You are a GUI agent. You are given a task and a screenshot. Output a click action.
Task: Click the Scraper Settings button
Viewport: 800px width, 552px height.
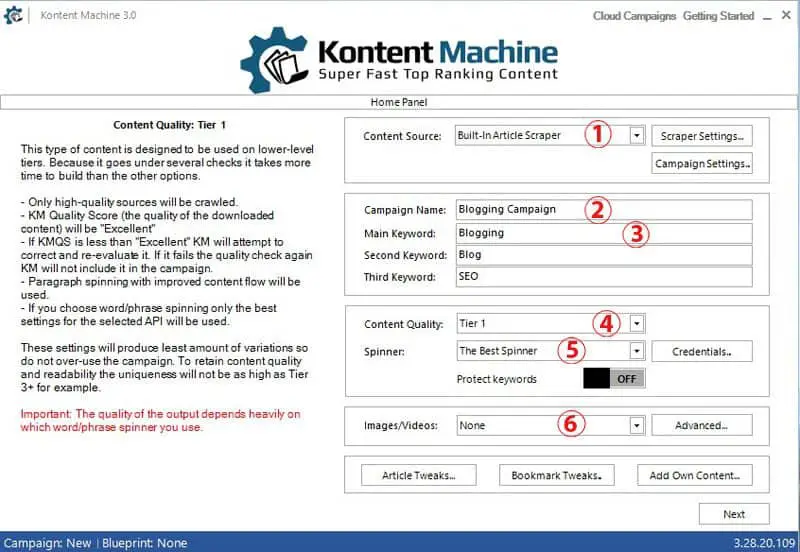[701, 135]
